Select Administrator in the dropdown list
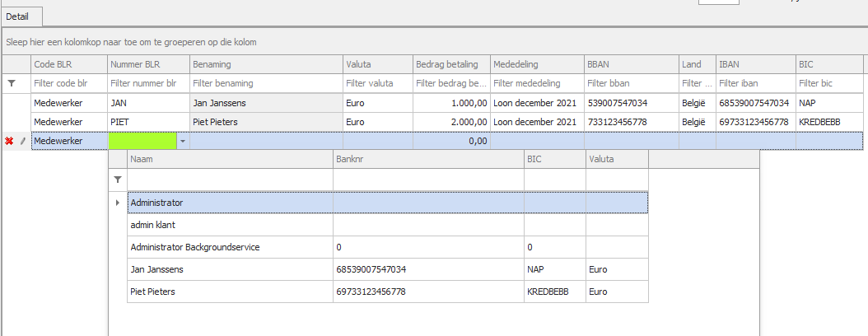The width and height of the screenshot is (868, 336). pos(388,203)
